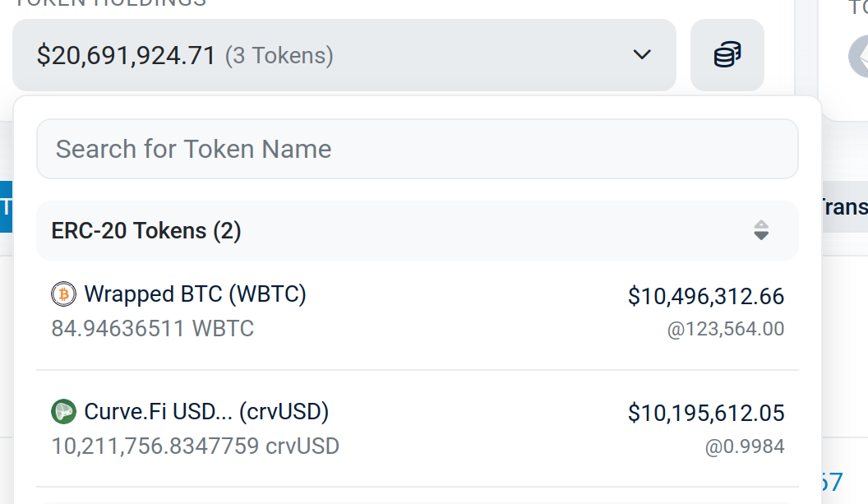The image size is (868, 504).
Task: Click the sort arrows in ERC-20 header
Action: click(x=761, y=230)
